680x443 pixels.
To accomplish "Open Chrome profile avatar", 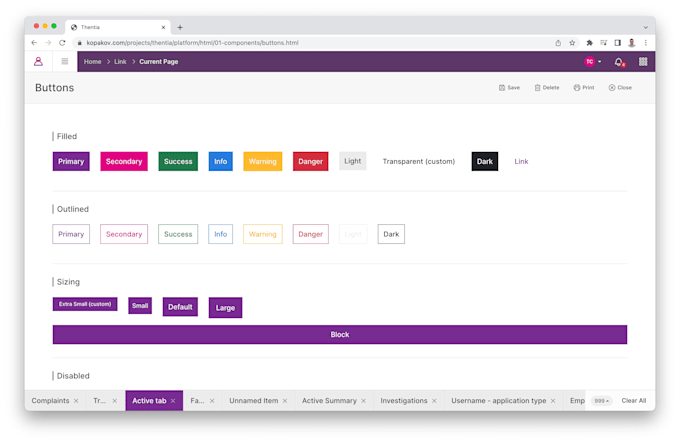I will (x=632, y=42).
